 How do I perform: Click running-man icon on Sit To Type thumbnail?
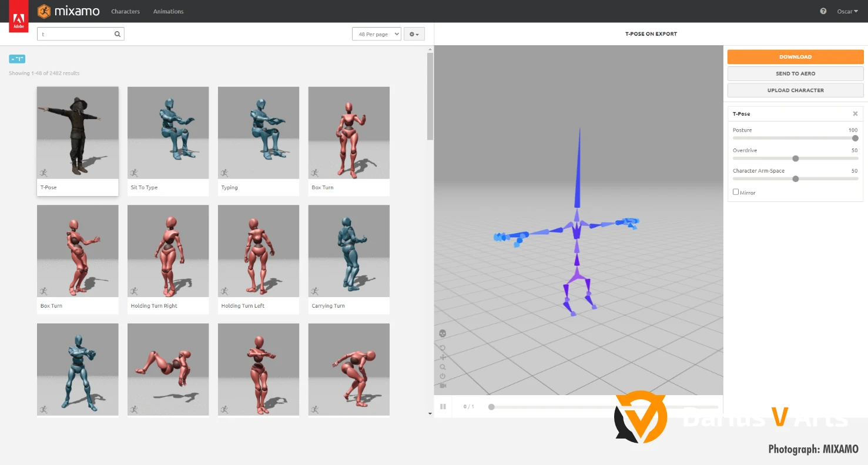(134, 173)
